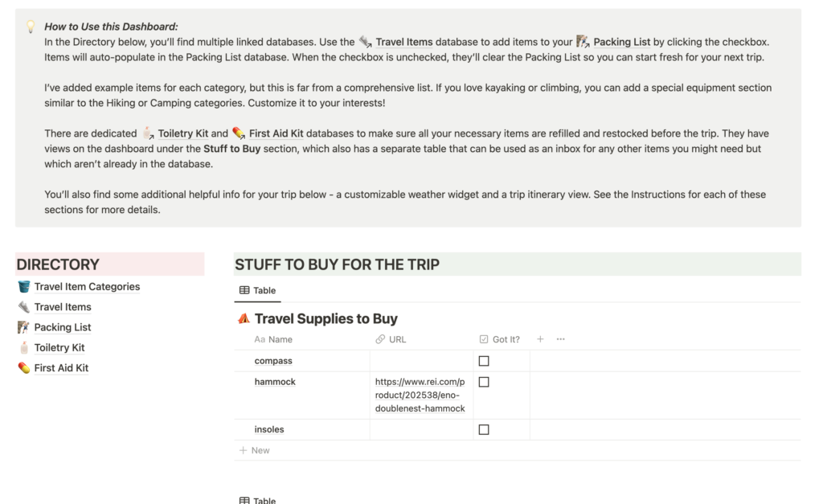
Task: Open the REI hammock product link
Action: [419, 395]
